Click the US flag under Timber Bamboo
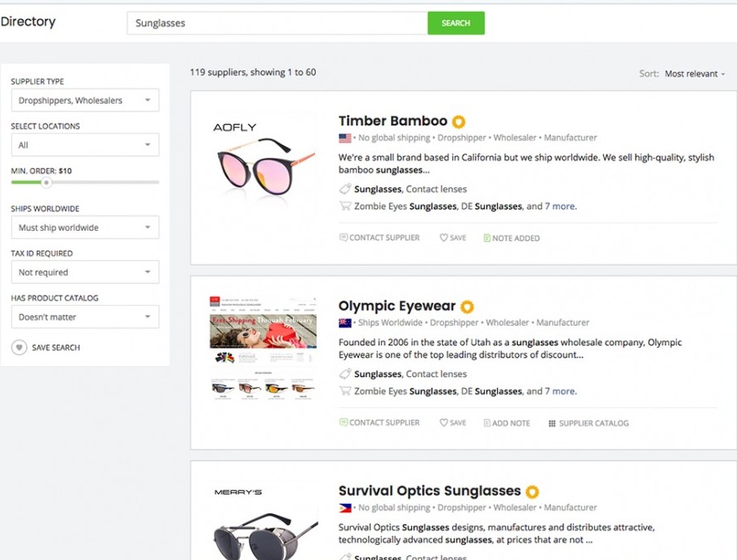This screenshot has width=737, height=560. click(x=345, y=138)
